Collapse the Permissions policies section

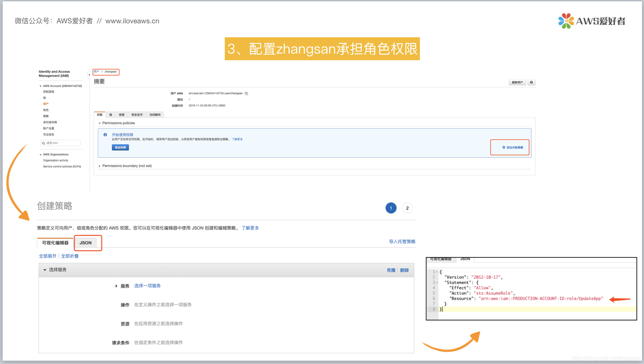tap(100, 123)
